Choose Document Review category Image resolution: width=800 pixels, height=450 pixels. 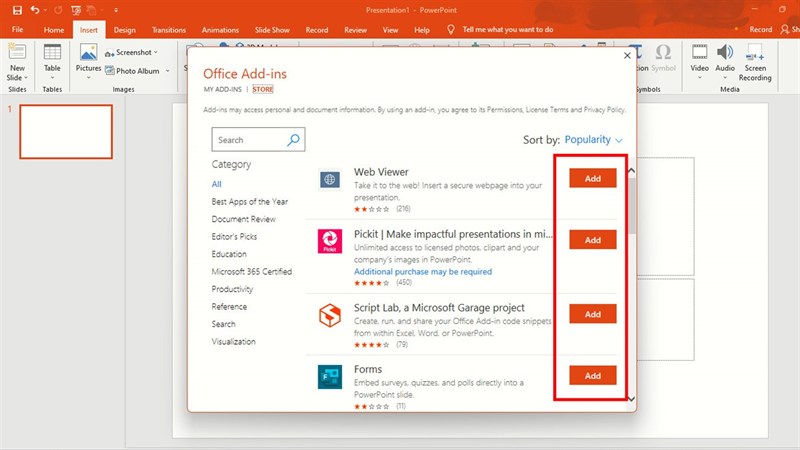coord(243,219)
